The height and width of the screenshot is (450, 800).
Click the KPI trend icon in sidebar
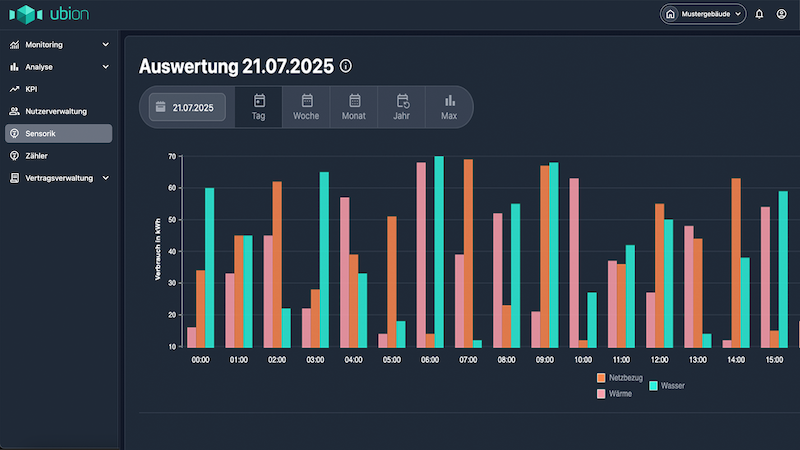(15, 89)
